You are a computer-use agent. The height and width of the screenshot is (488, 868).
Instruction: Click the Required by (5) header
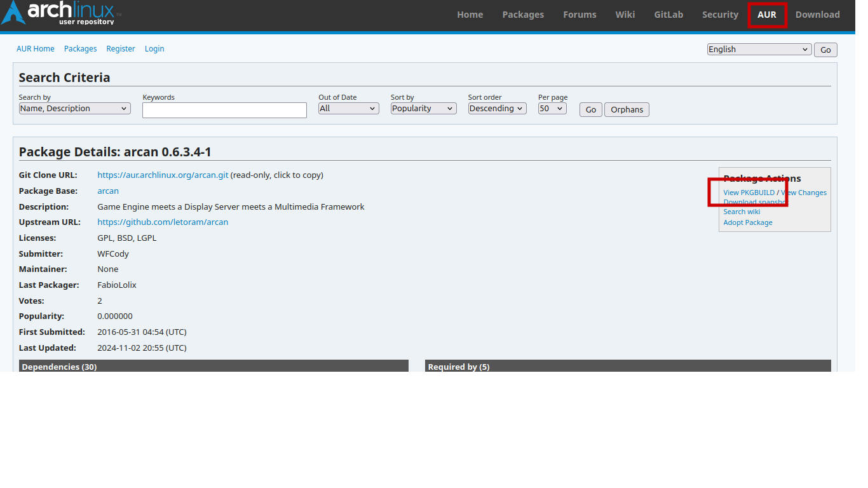tap(628, 367)
